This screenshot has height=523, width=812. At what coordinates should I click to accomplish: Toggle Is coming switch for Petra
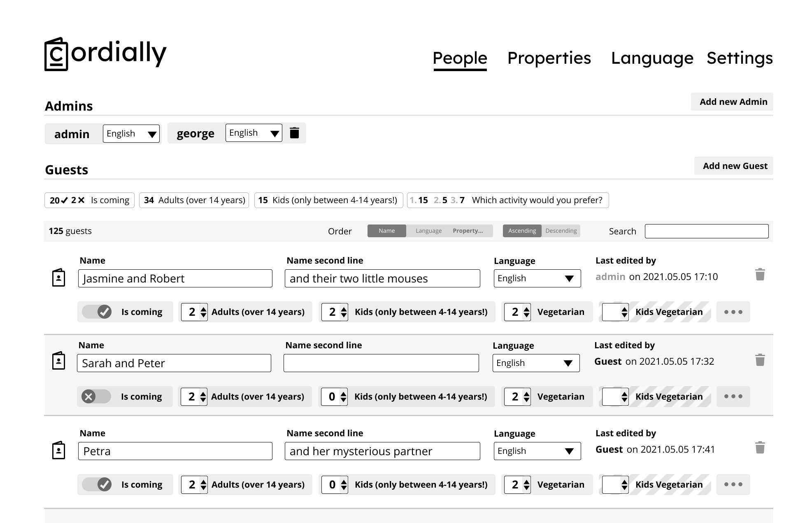click(x=97, y=484)
